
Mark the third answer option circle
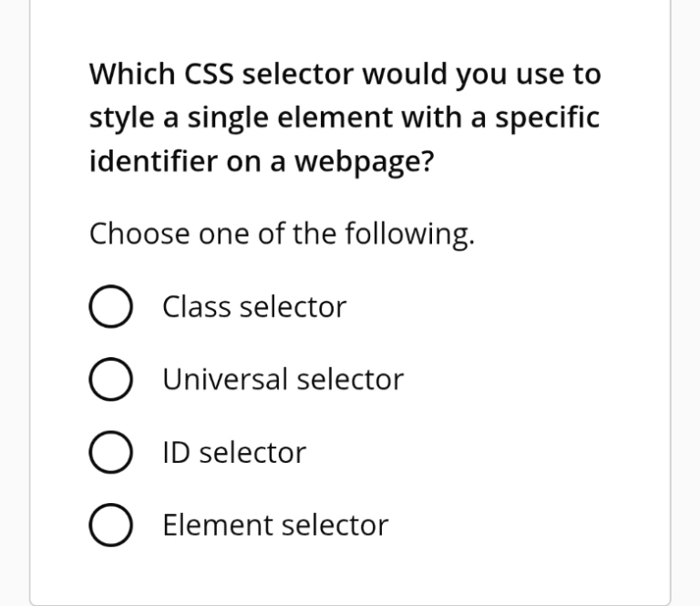click(x=107, y=453)
